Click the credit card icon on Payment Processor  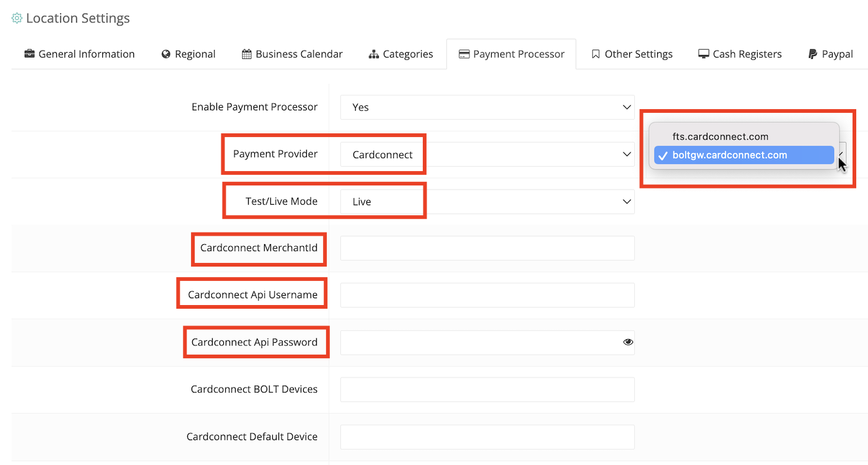tap(464, 54)
